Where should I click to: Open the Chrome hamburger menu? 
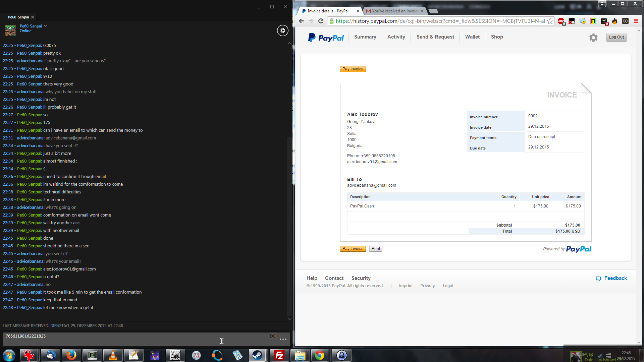[636, 21]
